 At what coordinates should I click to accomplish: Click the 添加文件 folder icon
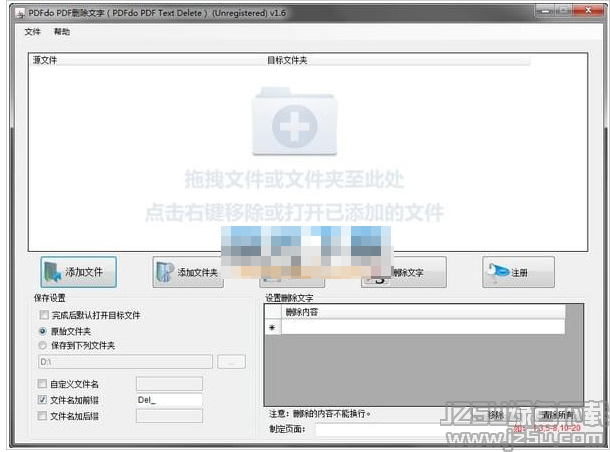[x=53, y=272]
